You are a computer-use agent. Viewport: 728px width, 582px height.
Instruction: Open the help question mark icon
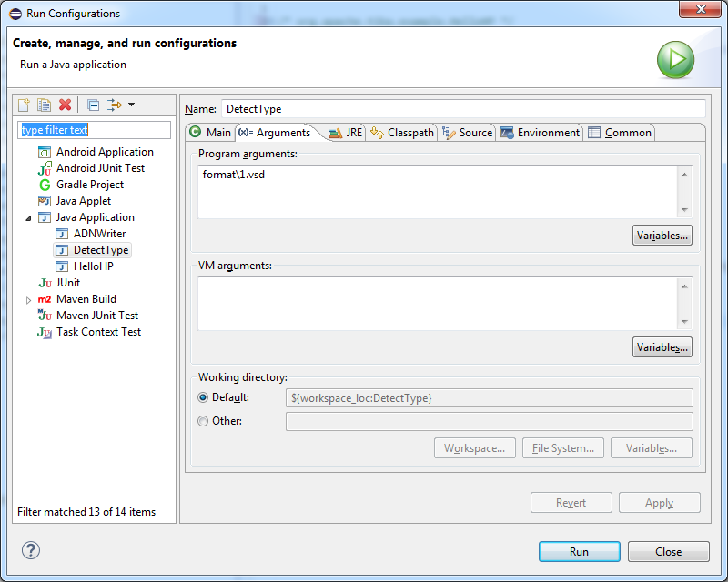pos(31,550)
